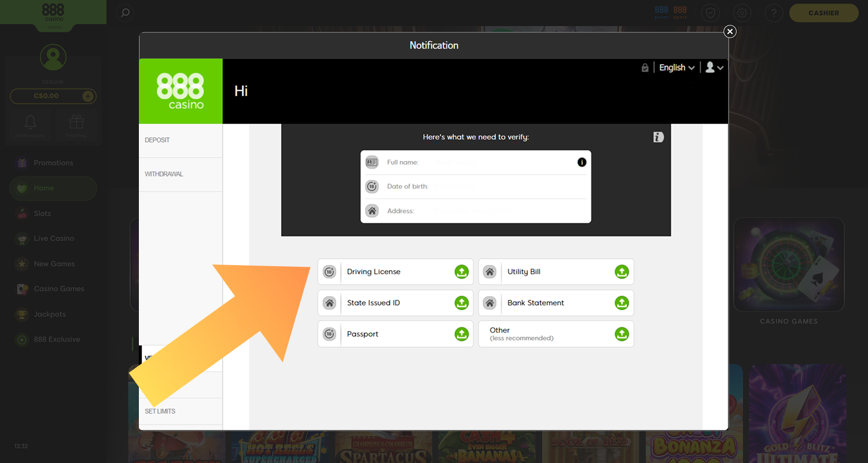Click the Notifications bell in the sidebar
The height and width of the screenshot is (463, 868).
(30, 124)
